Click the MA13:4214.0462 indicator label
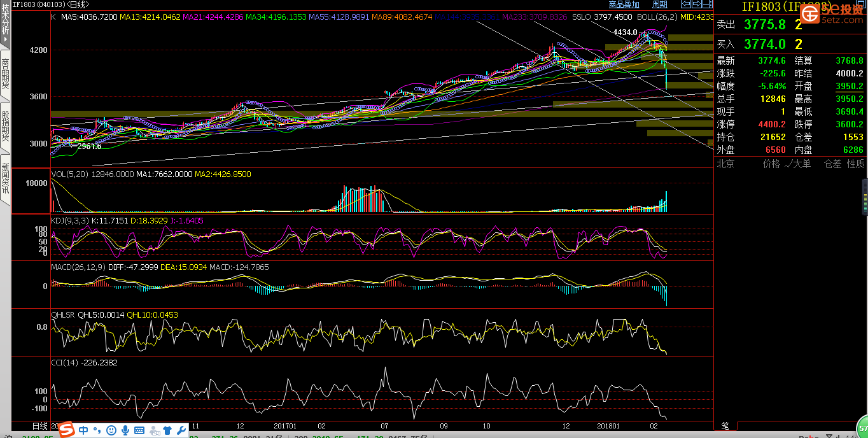The image size is (868, 438). [x=151, y=17]
